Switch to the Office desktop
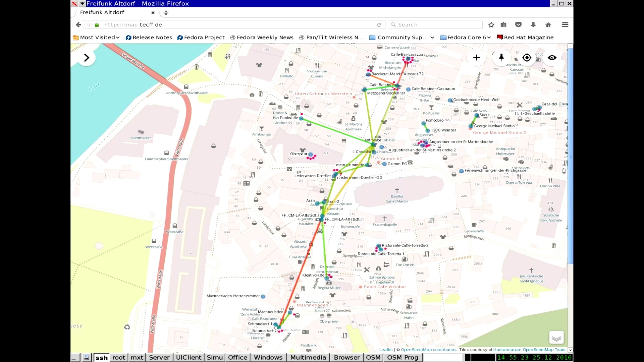The height and width of the screenshot is (362, 644). (x=237, y=358)
